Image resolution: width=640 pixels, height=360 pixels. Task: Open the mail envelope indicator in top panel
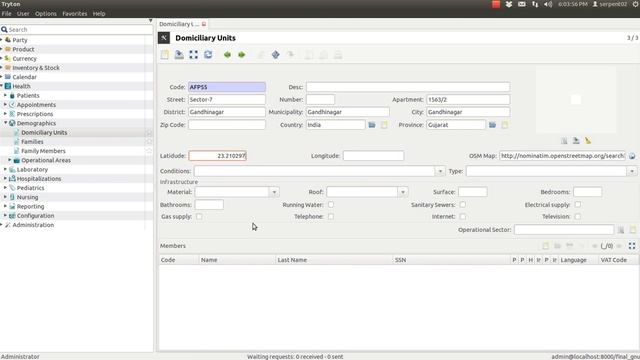tap(522, 4)
